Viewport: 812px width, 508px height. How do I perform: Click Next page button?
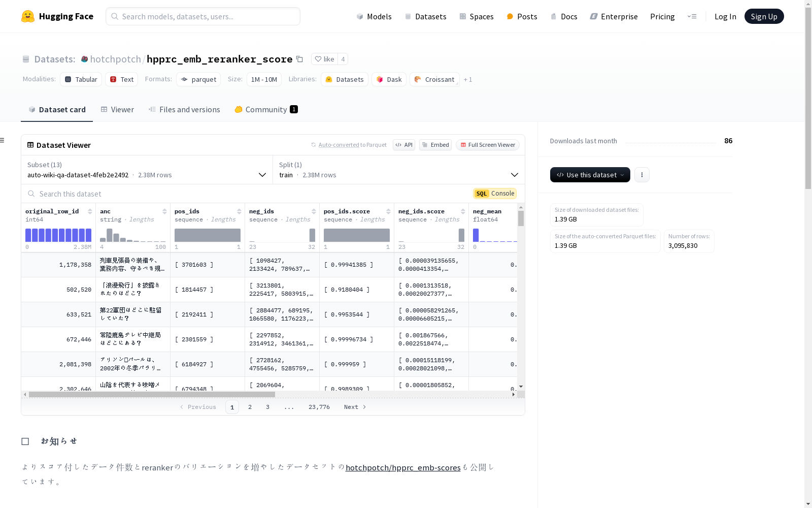coord(355,407)
